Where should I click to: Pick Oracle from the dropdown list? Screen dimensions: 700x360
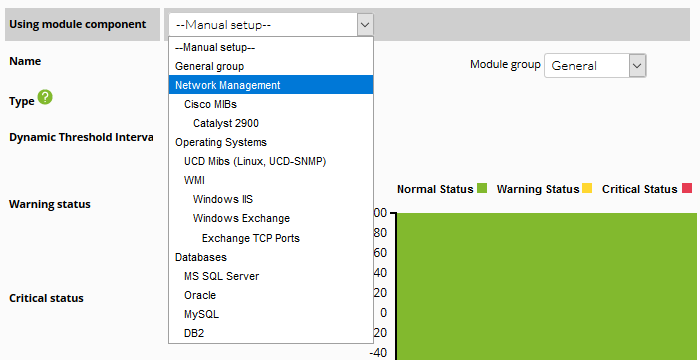(x=271, y=295)
